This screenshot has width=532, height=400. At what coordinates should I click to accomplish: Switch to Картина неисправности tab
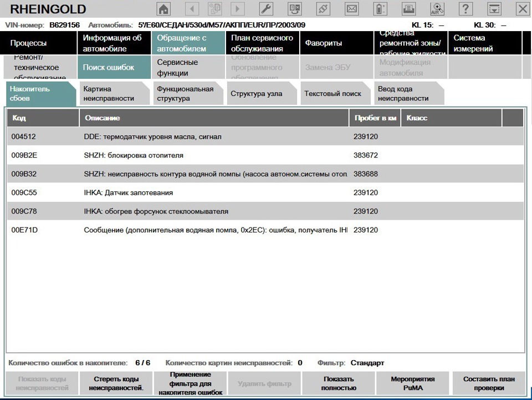click(114, 93)
